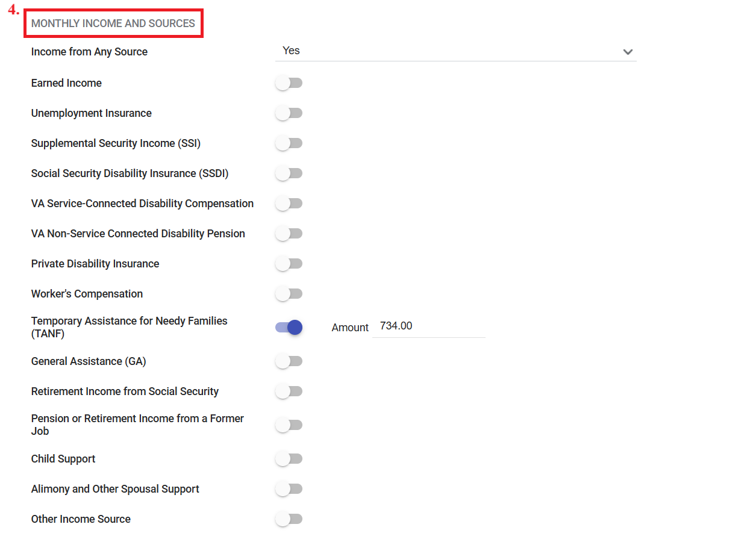Image resolution: width=756 pixels, height=533 pixels.
Task: Click the dropdown chevron arrow beside Yes
Action: point(628,52)
